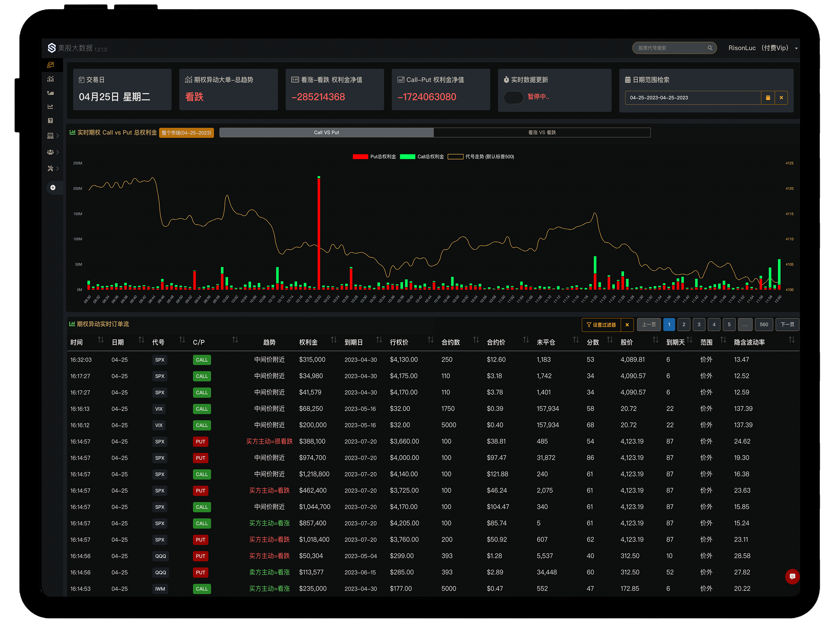The image size is (840, 624).
Task: Sort table by 范围 column arrows
Action: [x=723, y=340]
